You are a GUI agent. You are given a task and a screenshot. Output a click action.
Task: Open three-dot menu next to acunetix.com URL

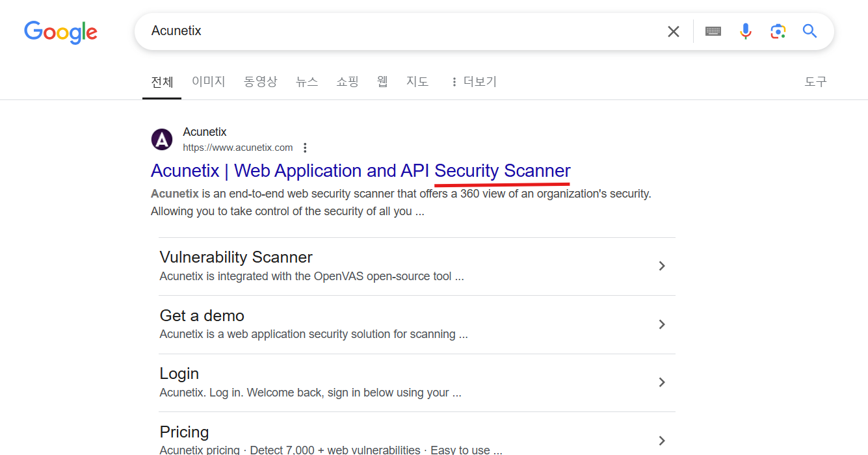tap(305, 148)
